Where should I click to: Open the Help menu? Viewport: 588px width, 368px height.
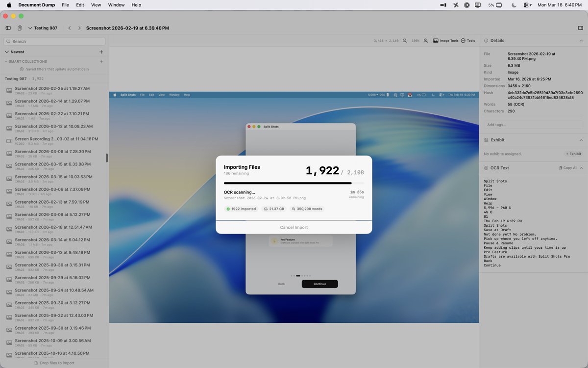pos(136,5)
